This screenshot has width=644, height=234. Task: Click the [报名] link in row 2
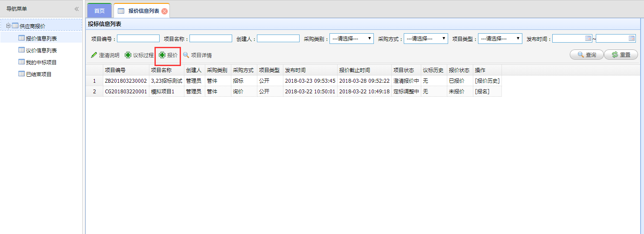coord(482,92)
